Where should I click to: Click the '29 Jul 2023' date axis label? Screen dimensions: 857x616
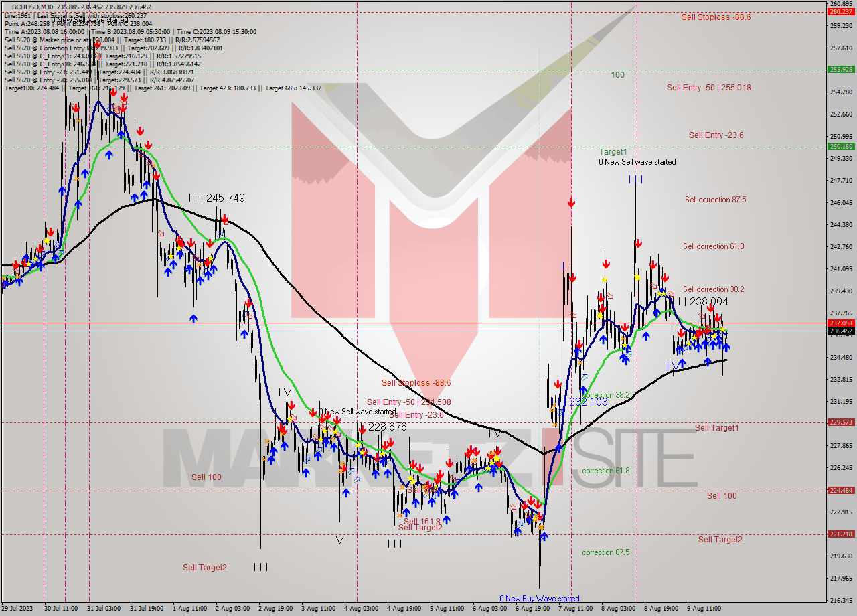tap(17, 609)
